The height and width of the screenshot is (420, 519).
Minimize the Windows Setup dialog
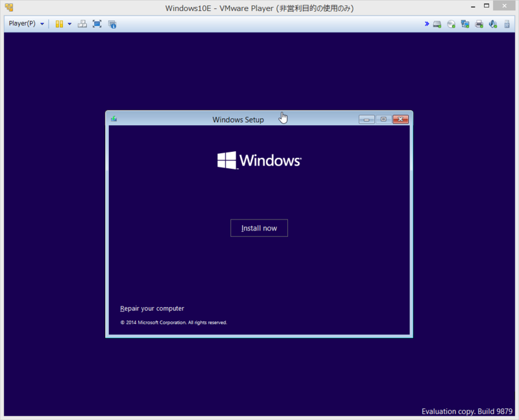click(367, 119)
